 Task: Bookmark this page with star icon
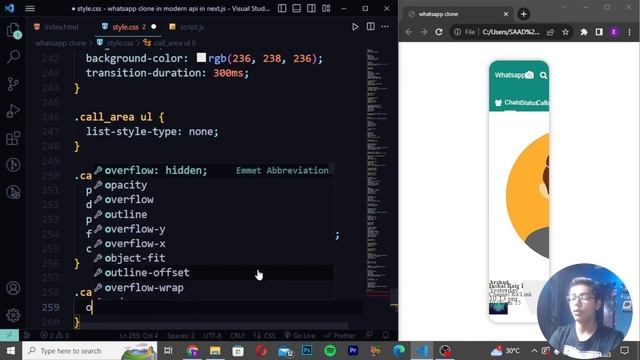[x=565, y=32]
